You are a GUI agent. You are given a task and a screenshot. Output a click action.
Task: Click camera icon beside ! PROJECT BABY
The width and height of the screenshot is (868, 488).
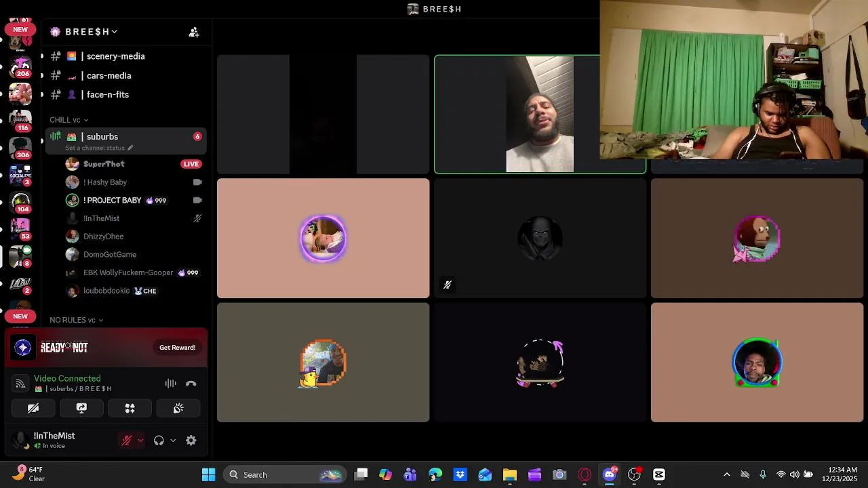pos(197,201)
